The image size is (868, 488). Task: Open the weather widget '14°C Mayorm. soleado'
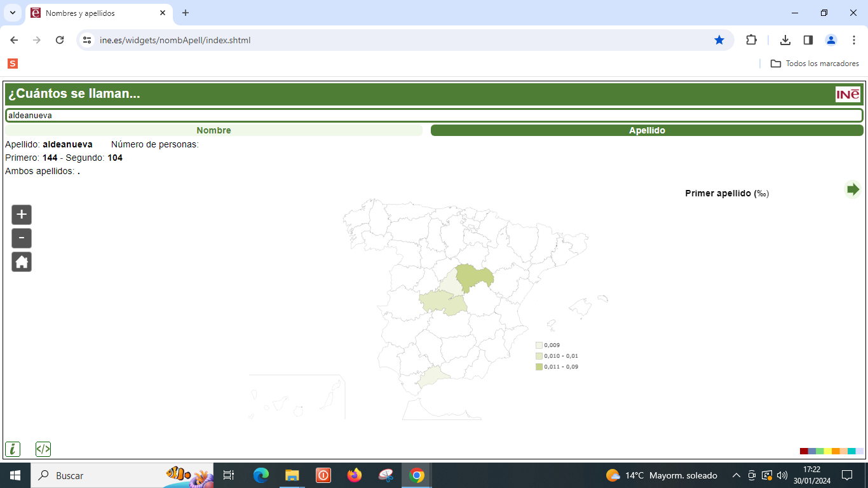point(661,475)
